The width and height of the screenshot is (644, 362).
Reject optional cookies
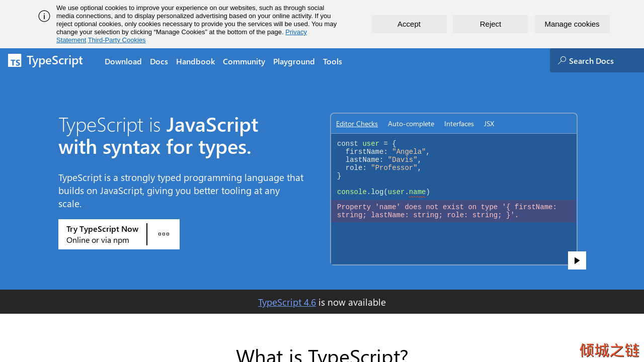click(491, 24)
